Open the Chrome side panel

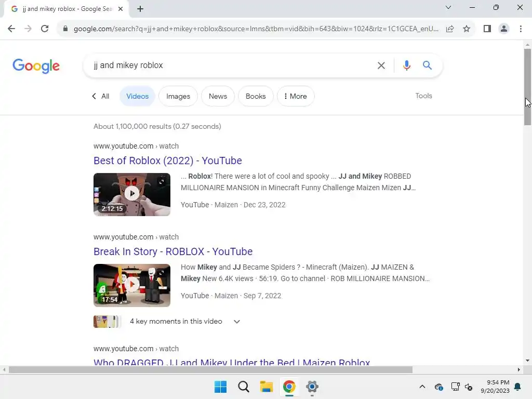coord(487,29)
